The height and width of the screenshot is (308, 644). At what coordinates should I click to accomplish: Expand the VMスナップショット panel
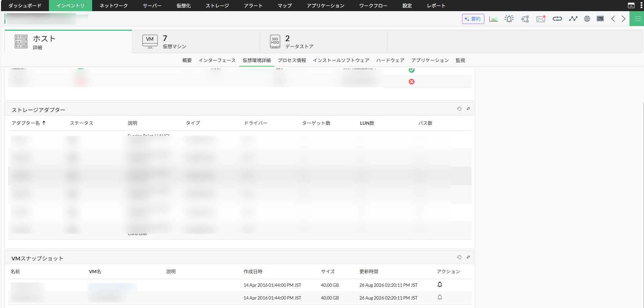(468, 257)
